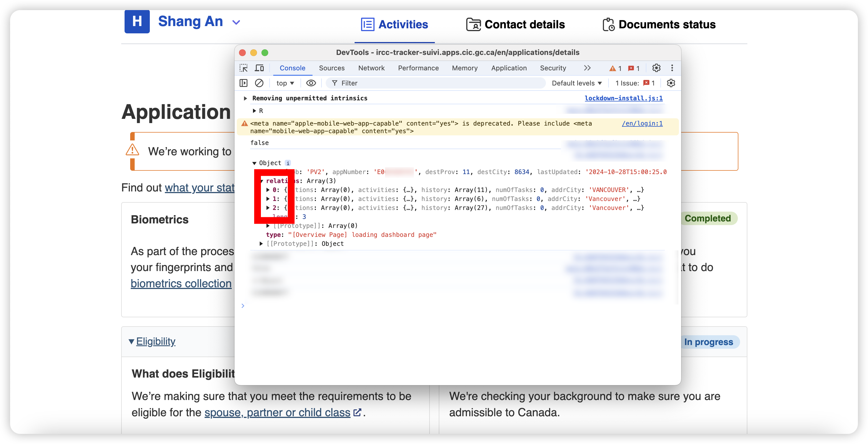Collapse the Eligibility section triangle

pos(131,342)
